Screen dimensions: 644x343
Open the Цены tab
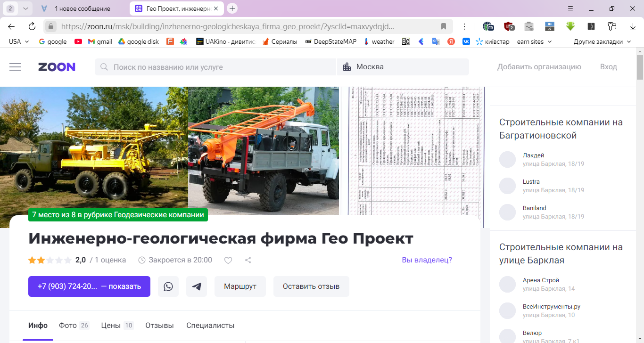117,326
